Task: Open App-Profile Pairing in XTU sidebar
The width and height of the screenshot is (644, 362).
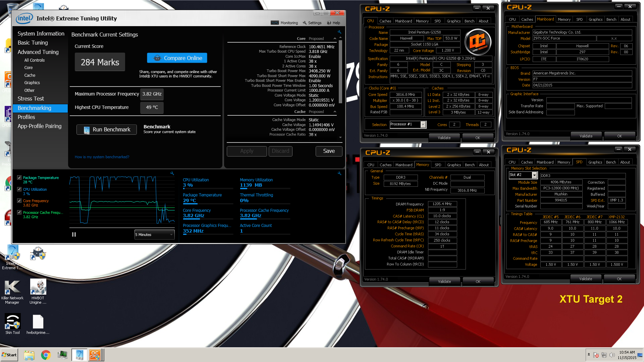Action: 39,126
